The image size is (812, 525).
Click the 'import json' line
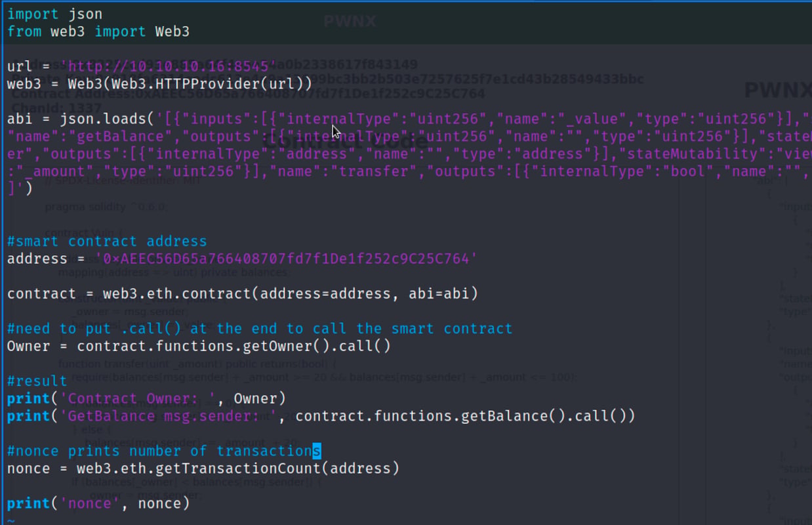point(54,14)
